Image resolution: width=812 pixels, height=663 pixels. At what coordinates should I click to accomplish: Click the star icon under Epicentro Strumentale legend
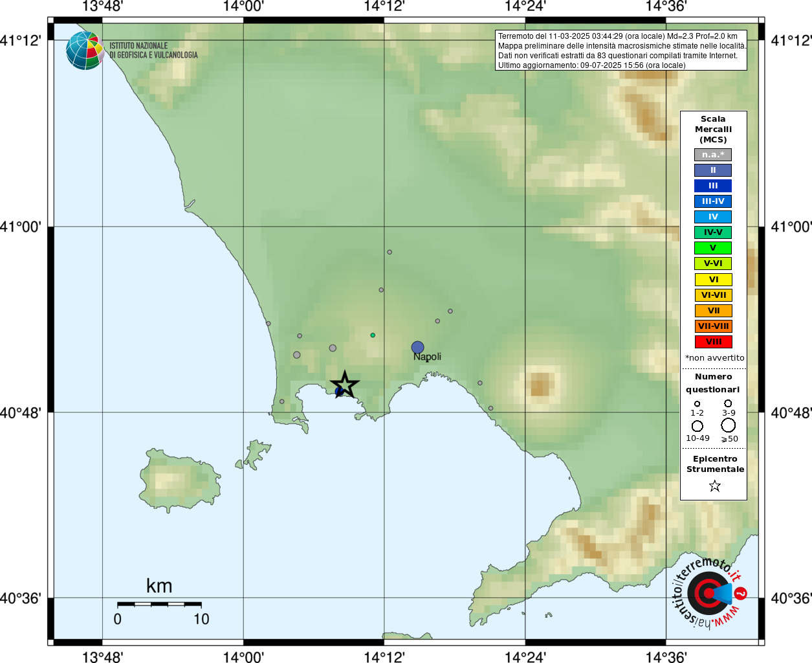(x=715, y=486)
